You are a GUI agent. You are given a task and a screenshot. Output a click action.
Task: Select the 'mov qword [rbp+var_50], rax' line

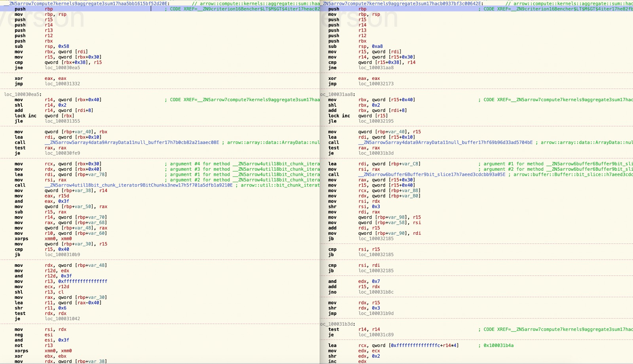coord(61,207)
